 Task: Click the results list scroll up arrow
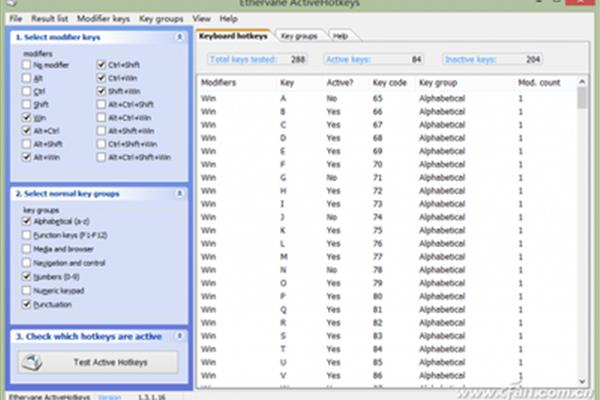tap(582, 82)
